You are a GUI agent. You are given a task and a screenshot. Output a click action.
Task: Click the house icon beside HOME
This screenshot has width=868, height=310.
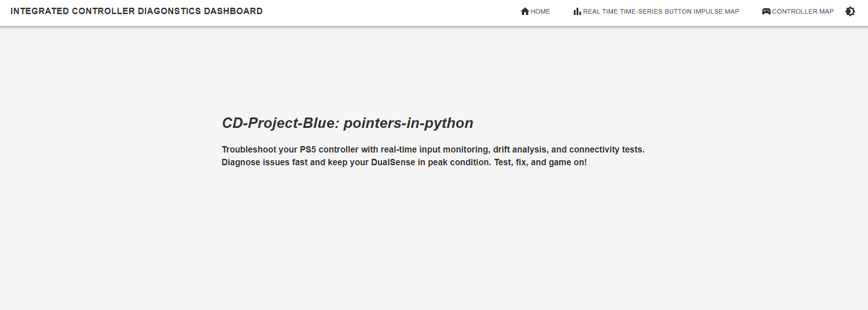coord(525,11)
